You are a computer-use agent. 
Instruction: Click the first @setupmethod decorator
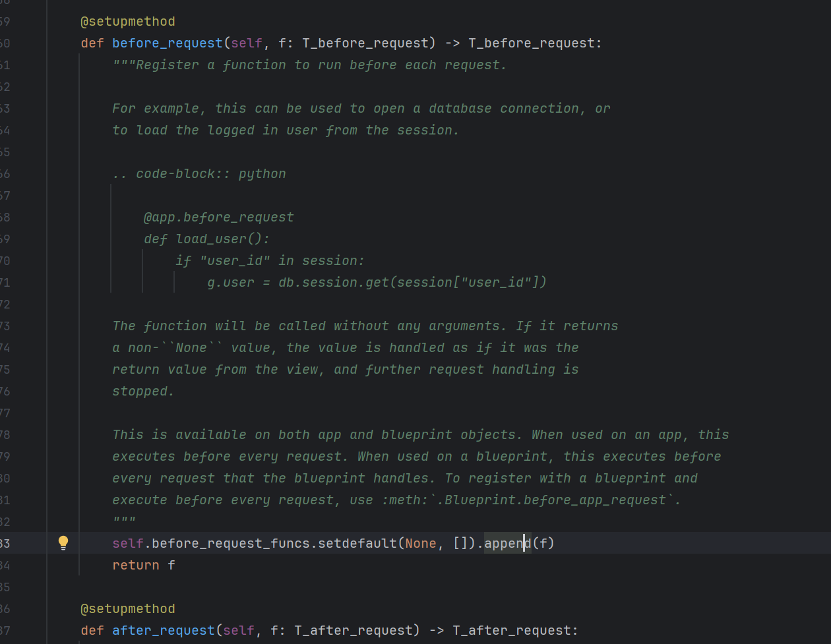[x=128, y=22]
